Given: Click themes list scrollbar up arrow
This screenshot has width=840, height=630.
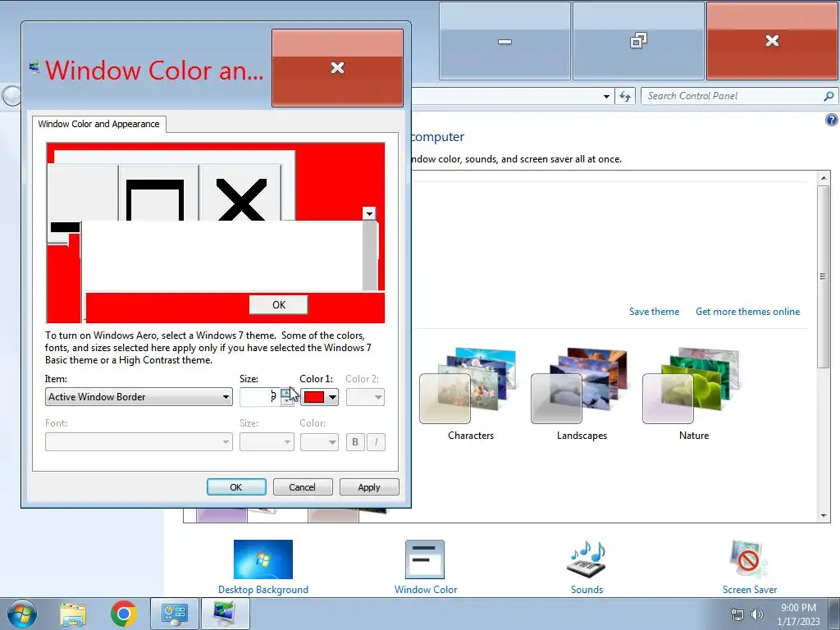Looking at the screenshot, I should (824, 177).
